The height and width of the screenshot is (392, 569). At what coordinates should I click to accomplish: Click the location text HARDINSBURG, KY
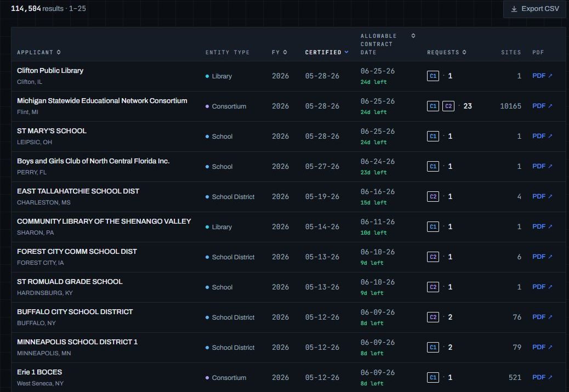click(44, 293)
